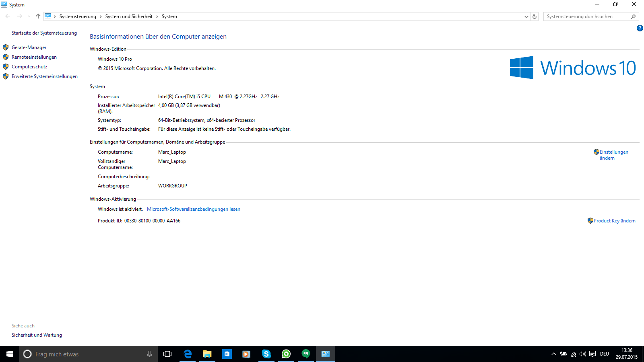This screenshot has height=362, width=644.
Task: Click the back navigation arrow
Action: tap(8, 16)
